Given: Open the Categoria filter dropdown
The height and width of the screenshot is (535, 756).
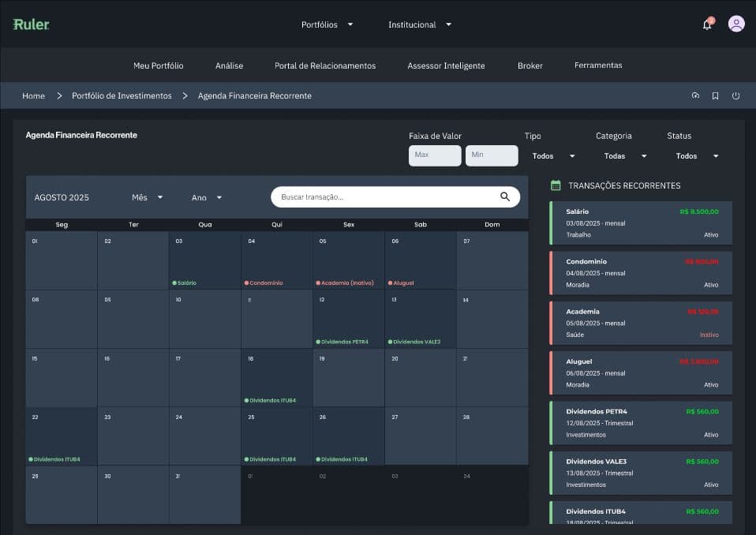Looking at the screenshot, I should coord(625,156).
